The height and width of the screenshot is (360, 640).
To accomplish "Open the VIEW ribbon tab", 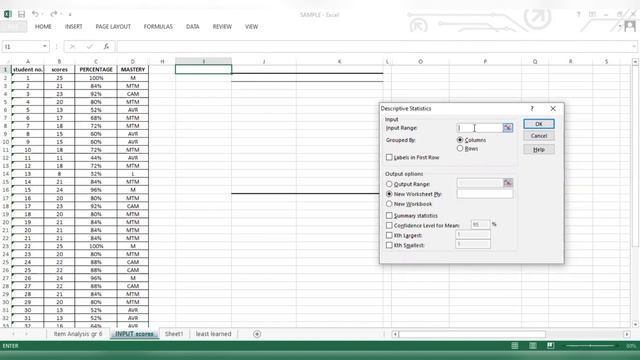I will (251, 27).
